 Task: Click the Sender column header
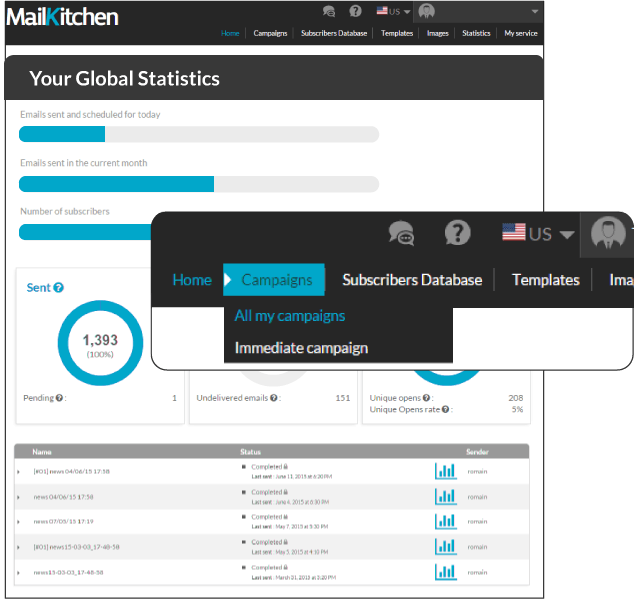pos(477,452)
